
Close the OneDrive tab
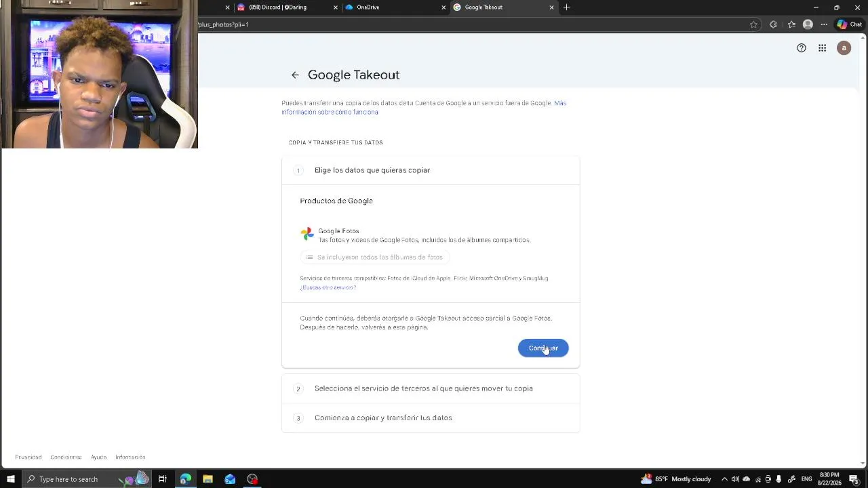(443, 7)
